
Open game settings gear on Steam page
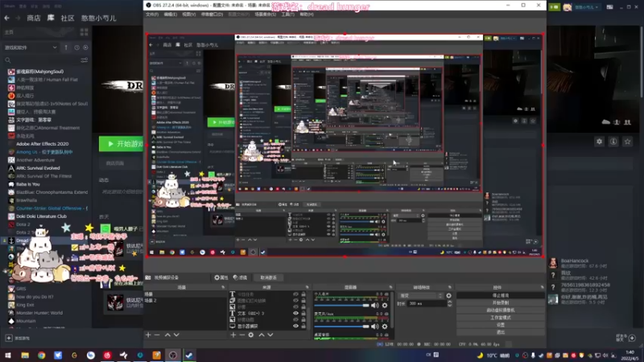point(599,142)
